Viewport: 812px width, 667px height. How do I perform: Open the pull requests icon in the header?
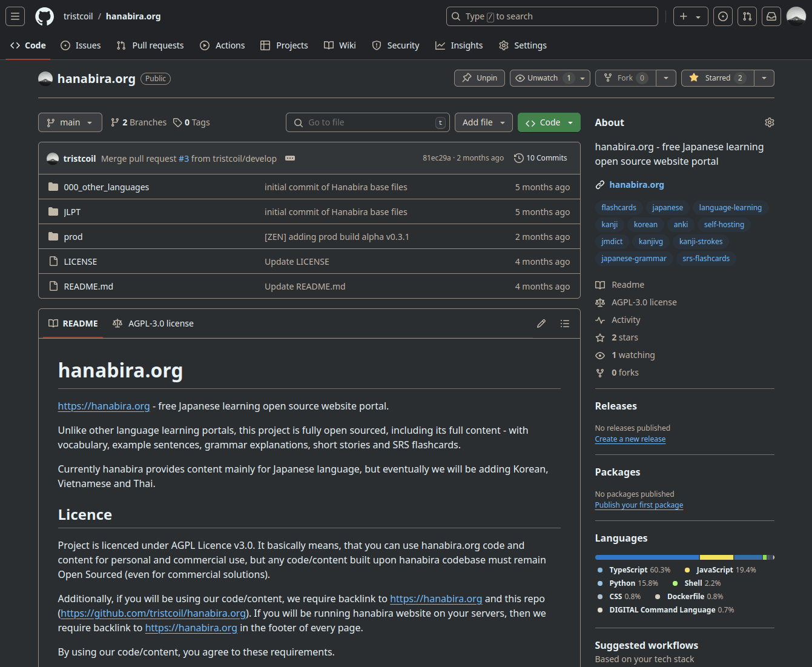point(747,16)
